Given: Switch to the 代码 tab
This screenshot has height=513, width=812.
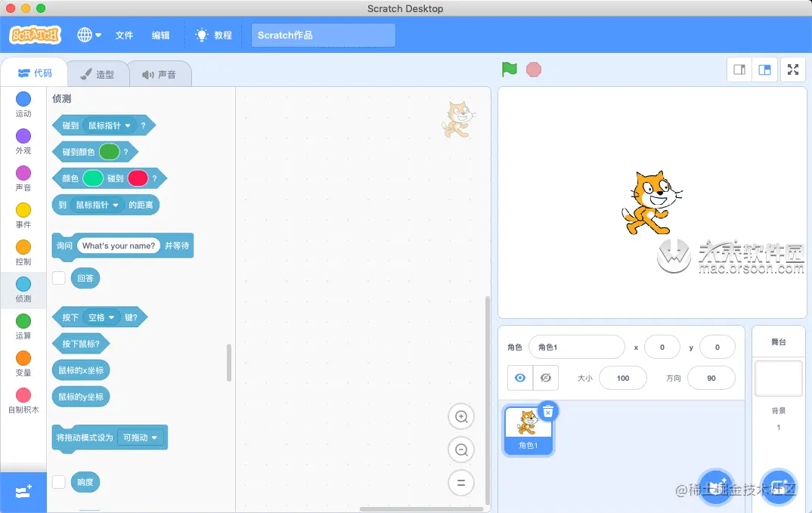Looking at the screenshot, I should (x=35, y=73).
